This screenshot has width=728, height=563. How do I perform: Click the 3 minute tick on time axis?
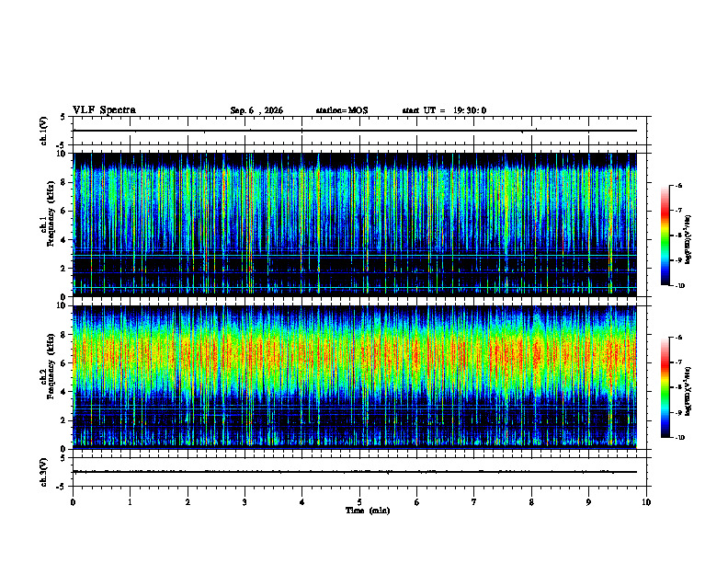tap(245, 502)
